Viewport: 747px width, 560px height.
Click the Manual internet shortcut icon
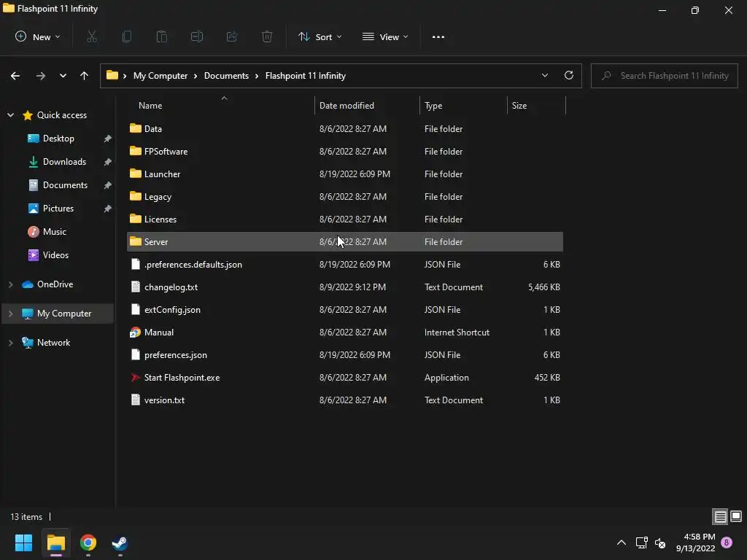point(135,332)
